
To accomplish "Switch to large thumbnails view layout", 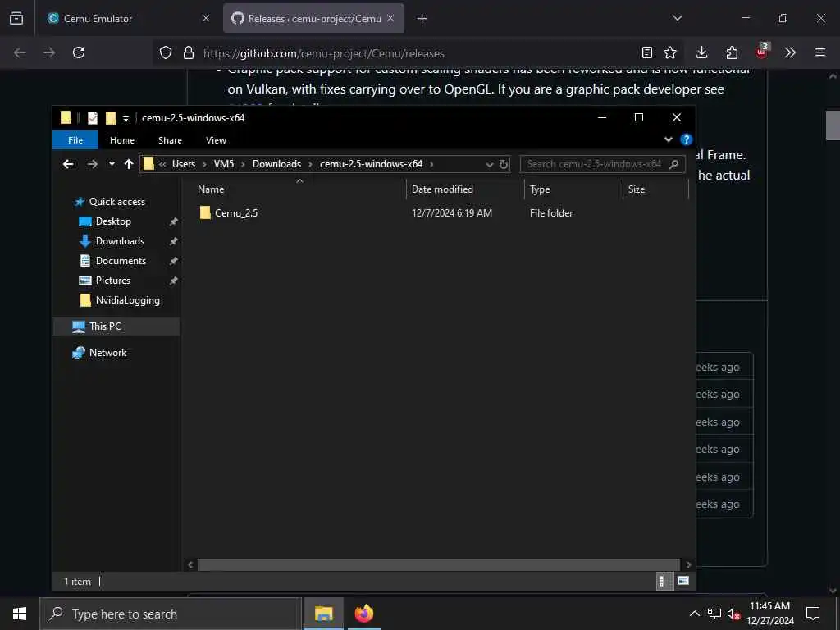I will 683,581.
